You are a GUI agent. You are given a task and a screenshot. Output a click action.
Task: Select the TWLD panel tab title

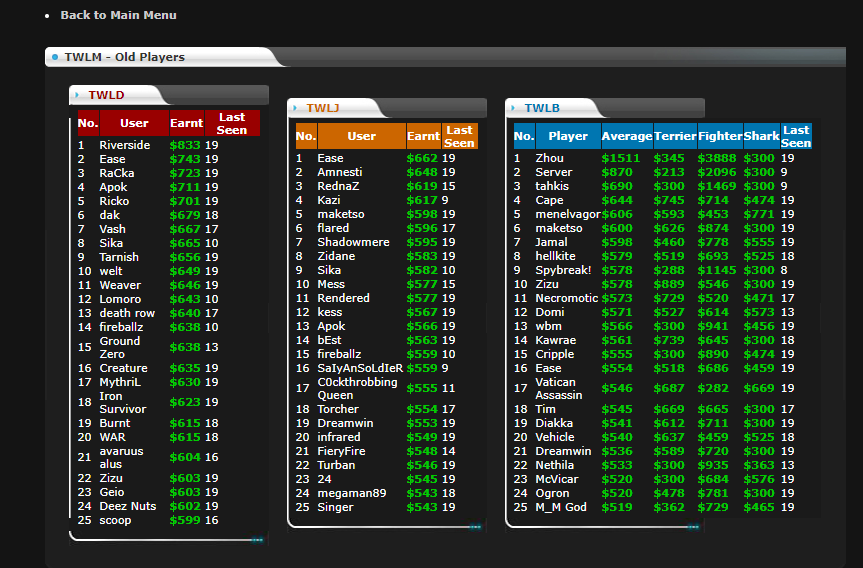tap(106, 96)
